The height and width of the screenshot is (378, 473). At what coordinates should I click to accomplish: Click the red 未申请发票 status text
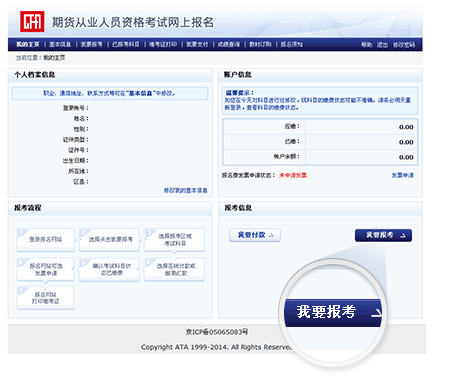[x=293, y=175]
